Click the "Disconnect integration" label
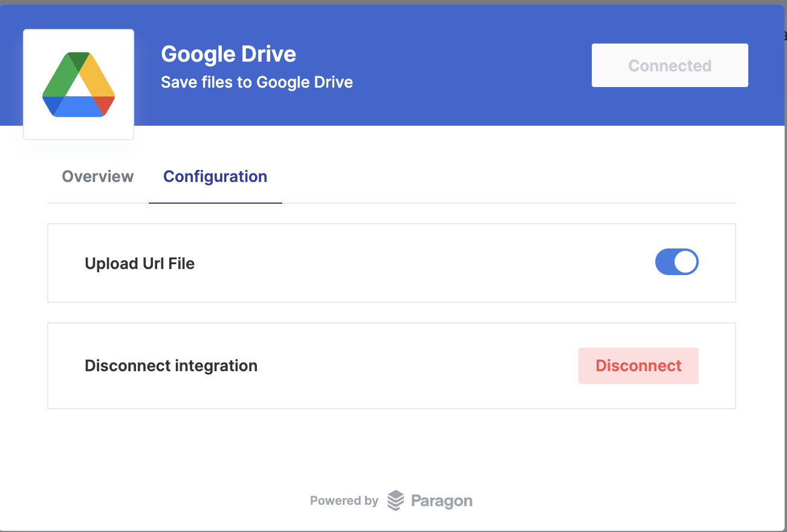Image resolution: width=787 pixels, height=532 pixels. 171,366
